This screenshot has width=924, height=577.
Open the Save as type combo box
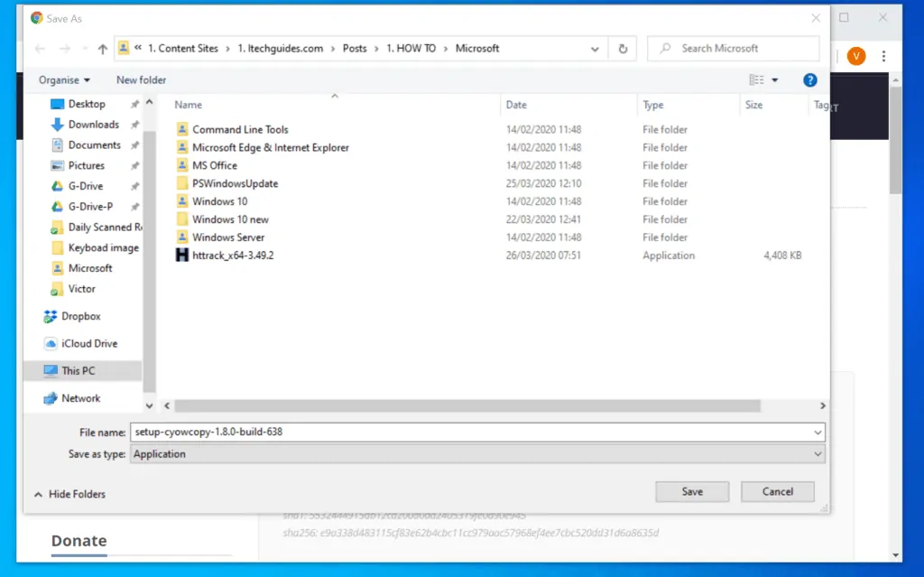(477, 454)
